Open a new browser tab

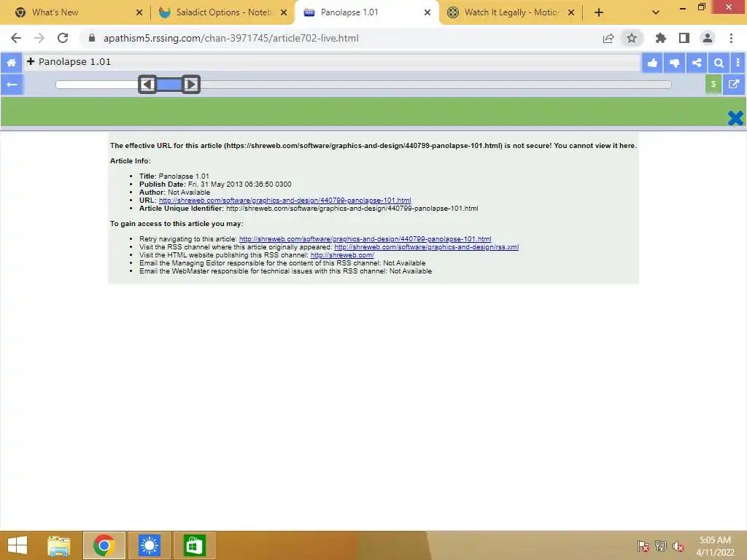[x=599, y=13]
